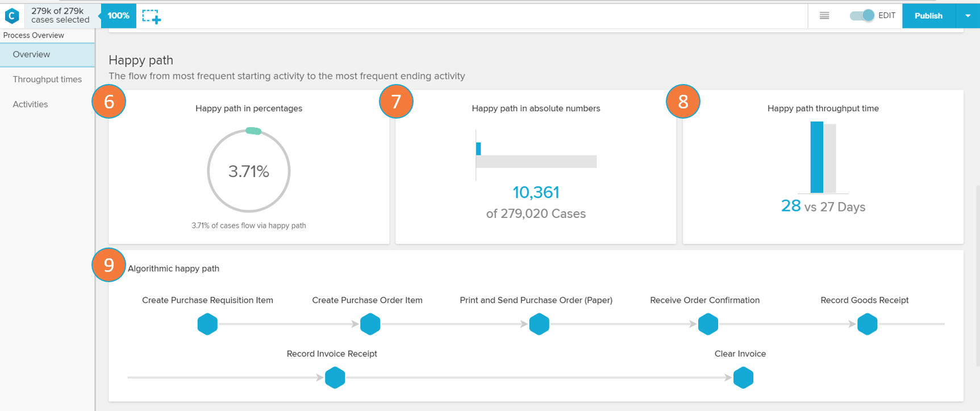Image resolution: width=980 pixels, height=411 pixels.
Task: Switch to Throughput times tab
Action: click(47, 79)
